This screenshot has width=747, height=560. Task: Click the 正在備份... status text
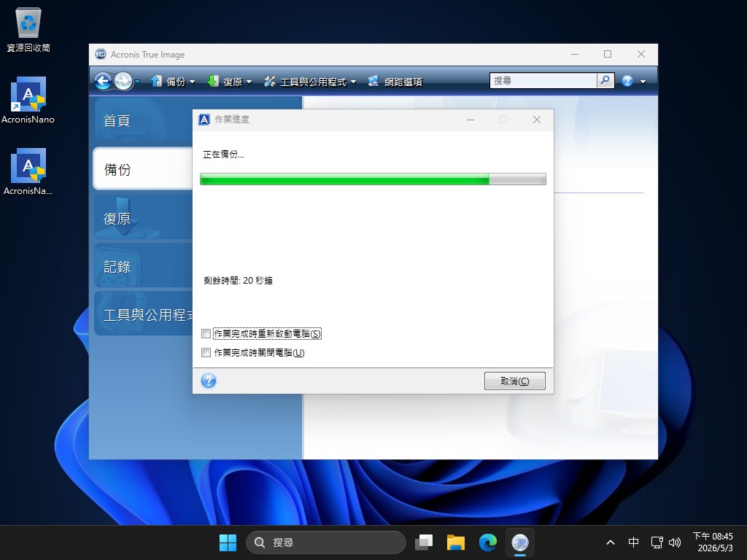click(223, 155)
